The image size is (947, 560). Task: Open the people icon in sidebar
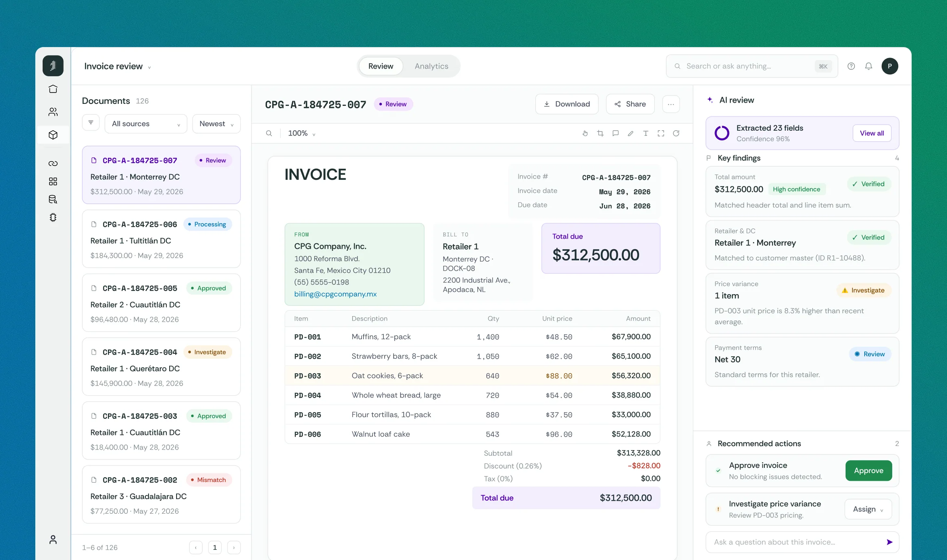click(53, 112)
